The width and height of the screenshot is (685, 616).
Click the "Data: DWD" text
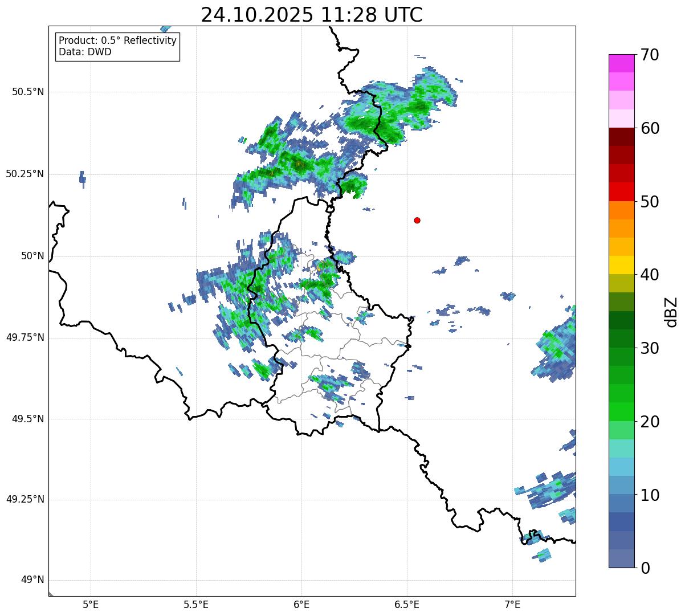[x=85, y=52]
